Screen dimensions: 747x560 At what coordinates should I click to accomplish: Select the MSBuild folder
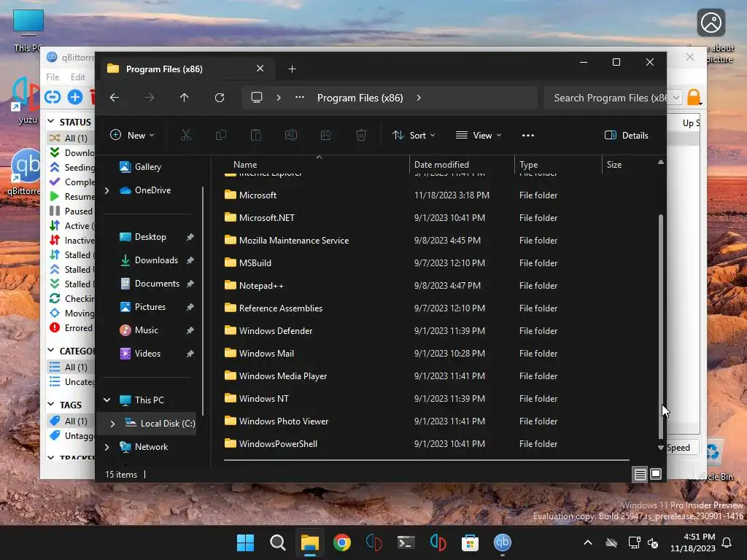pyautogui.click(x=255, y=262)
